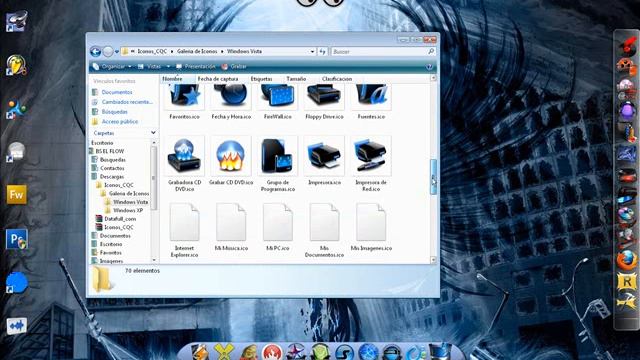Screen dimensions: 640x360
Task: Select Internet Explorer.ico file
Action: tap(184, 231)
